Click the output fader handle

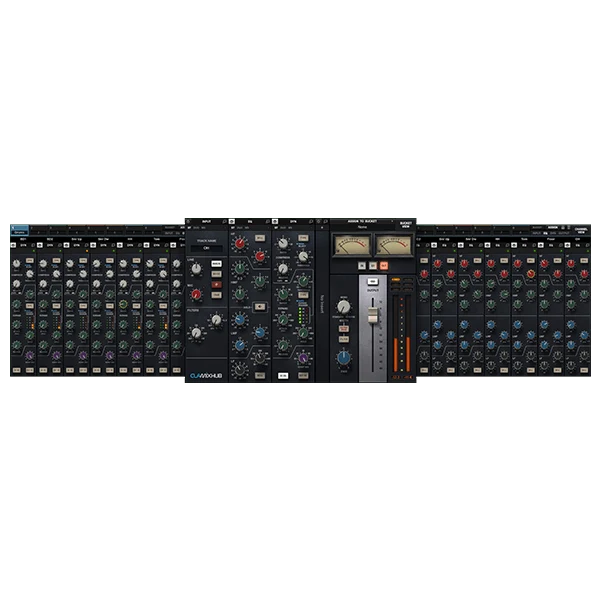coord(372,315)
